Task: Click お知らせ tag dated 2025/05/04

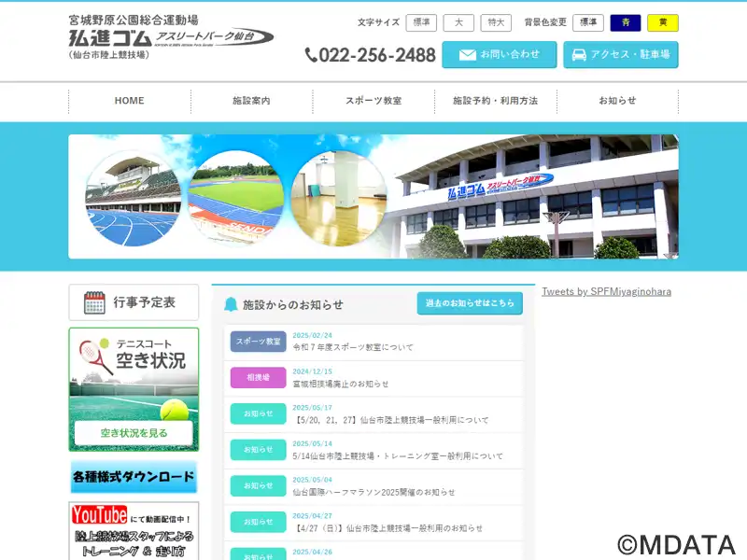Action: click(259, 486)
